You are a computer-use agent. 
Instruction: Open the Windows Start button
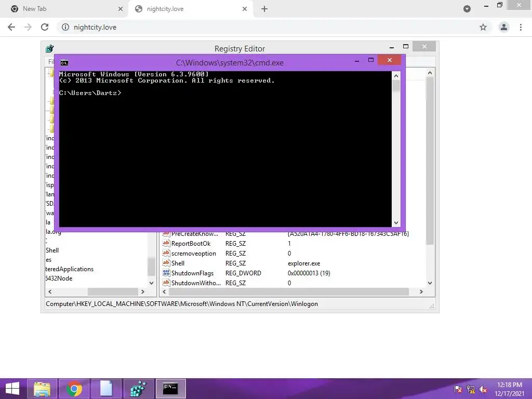coord(12,389)
